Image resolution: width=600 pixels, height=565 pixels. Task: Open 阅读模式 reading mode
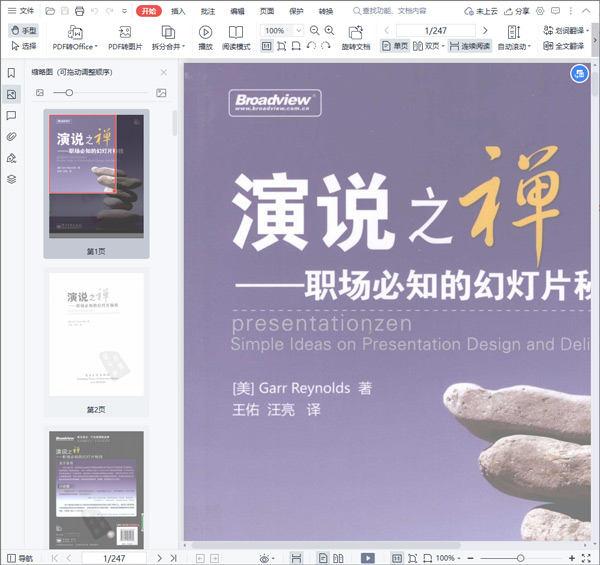click(236, 37)
